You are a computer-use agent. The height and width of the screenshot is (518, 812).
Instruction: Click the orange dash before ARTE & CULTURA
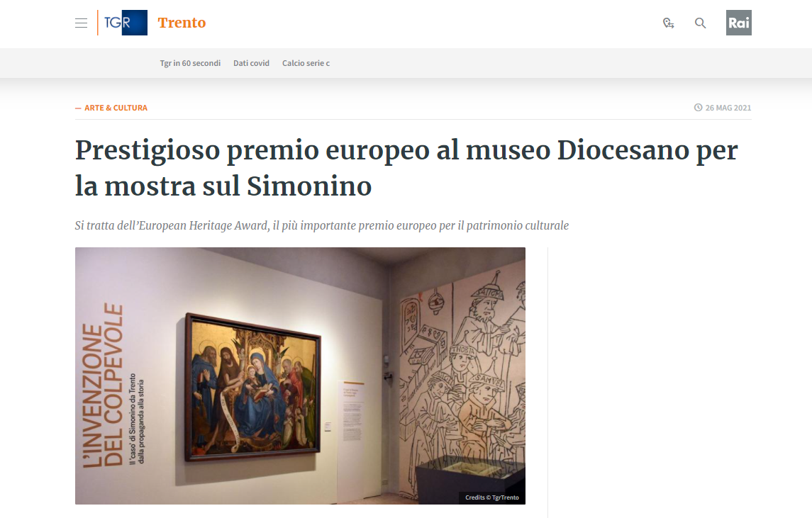click(x=78, y=108)
